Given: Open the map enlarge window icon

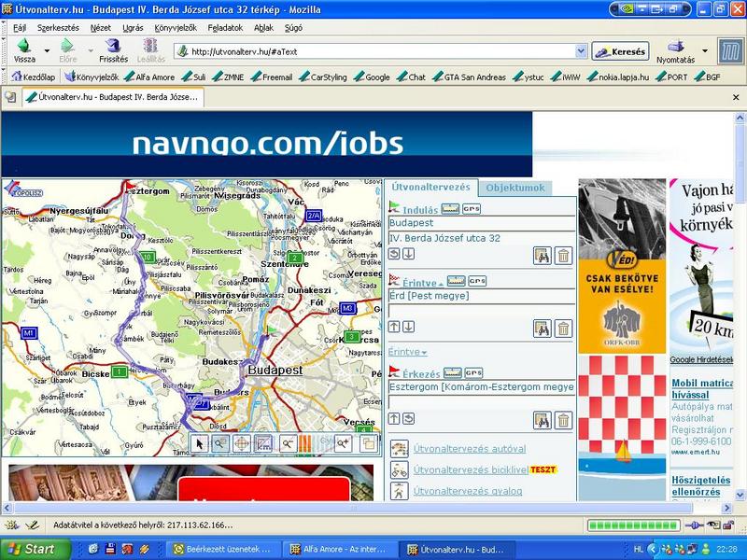Looking at the screenshot, I should [369, 444].
